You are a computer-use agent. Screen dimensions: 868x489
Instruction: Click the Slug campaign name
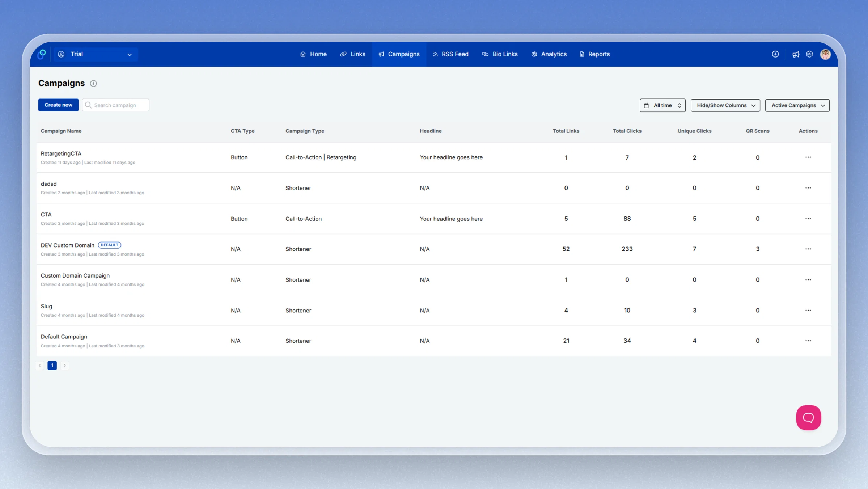pos(47,307)
